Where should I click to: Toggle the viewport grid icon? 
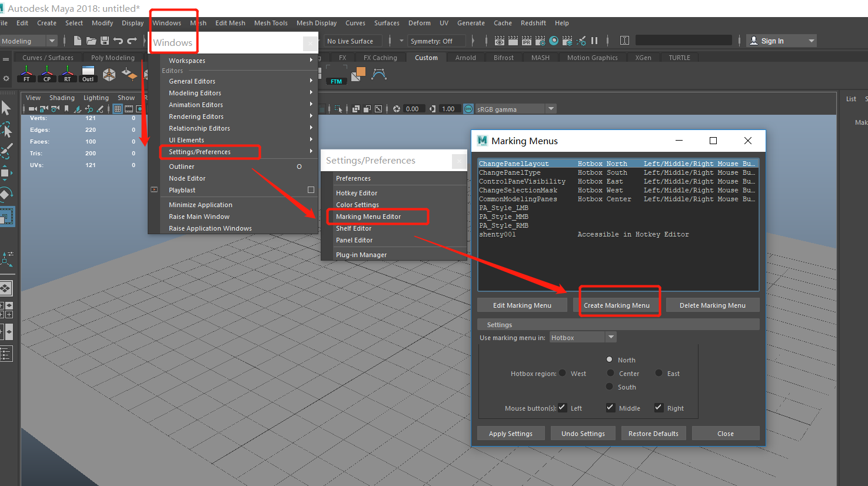click(118, 109)
